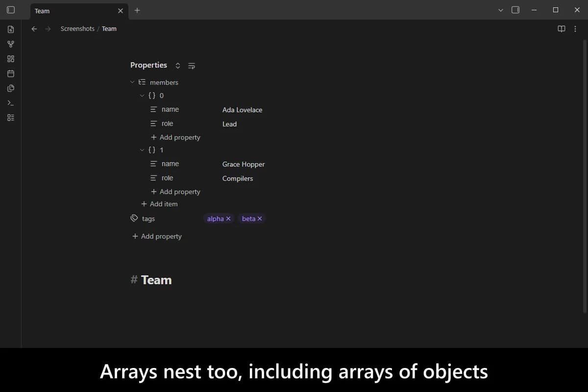588x392 pixels.
Task: Switch to reading view book icon
Action: (x=562, y=29)
